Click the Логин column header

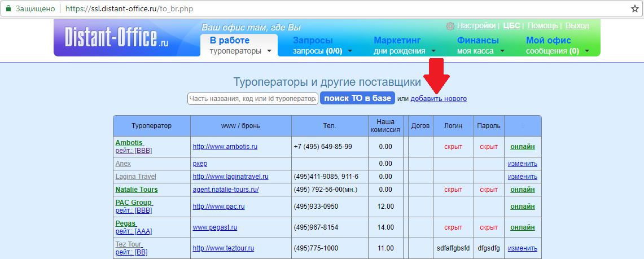pyautogui.click(x=453, y=126)
